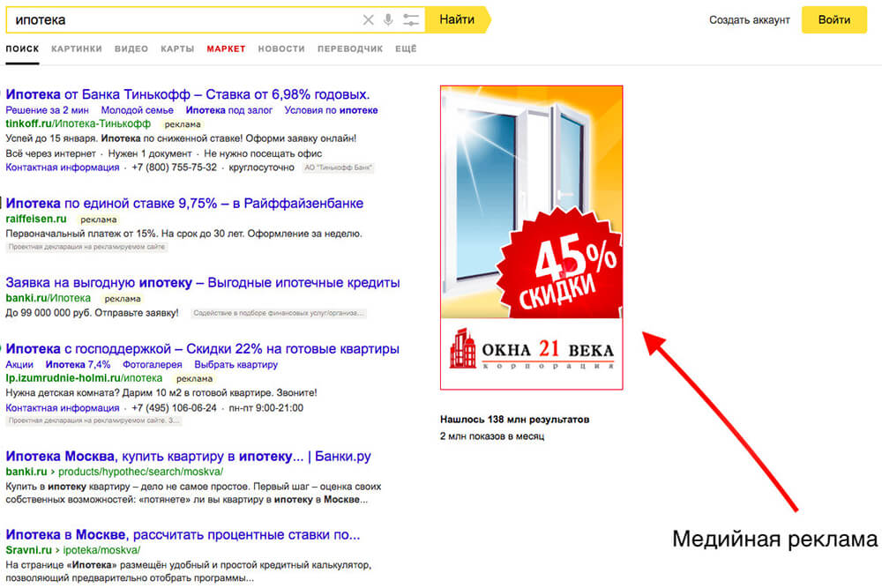Open the Фотогалерея sitelink

pyautogui.click(x=152, y=364)
